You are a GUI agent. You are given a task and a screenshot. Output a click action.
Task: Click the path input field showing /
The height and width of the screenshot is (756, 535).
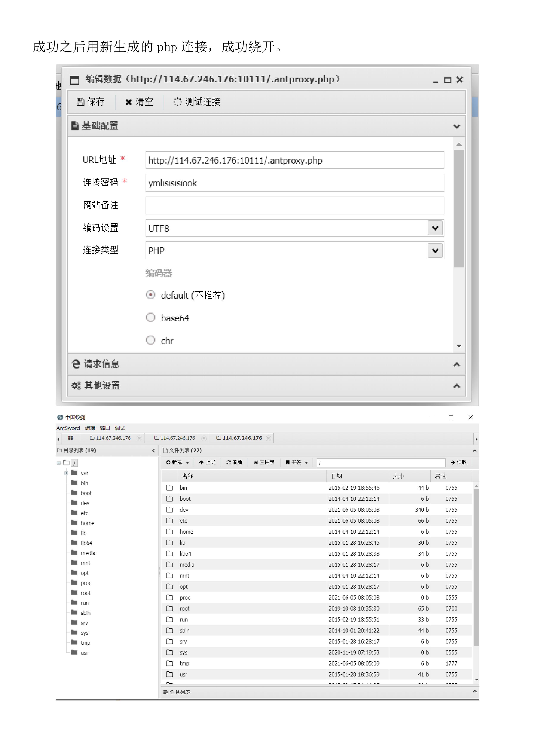click(381, 463)
